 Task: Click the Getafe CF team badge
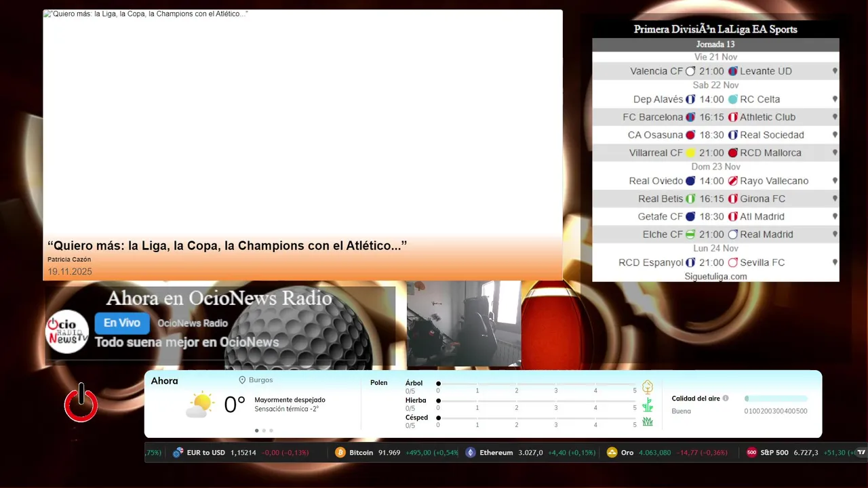point(690,217)
